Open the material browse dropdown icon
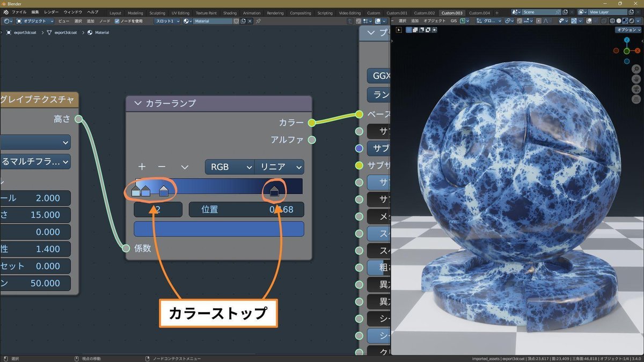 pyautogui.click(x=187, y=21)
